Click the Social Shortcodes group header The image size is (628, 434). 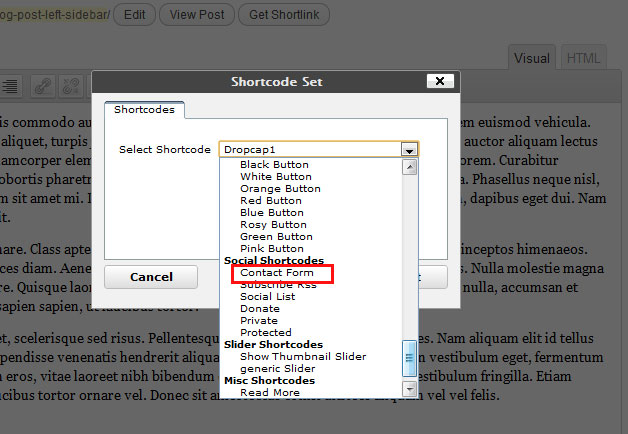click(274, 261)
